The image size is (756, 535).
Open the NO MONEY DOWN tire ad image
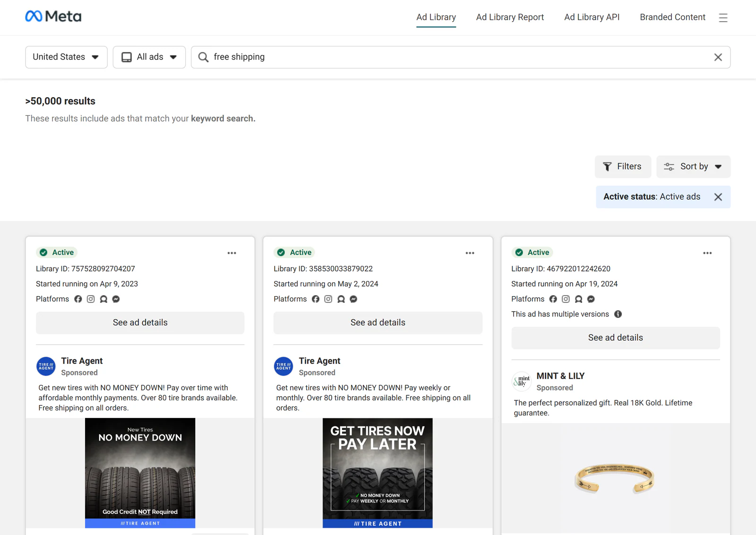click(x=140, y=473)
